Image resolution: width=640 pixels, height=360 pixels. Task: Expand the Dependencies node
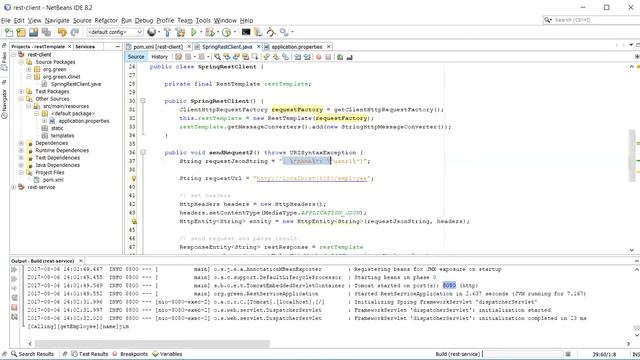coord(21,143)
